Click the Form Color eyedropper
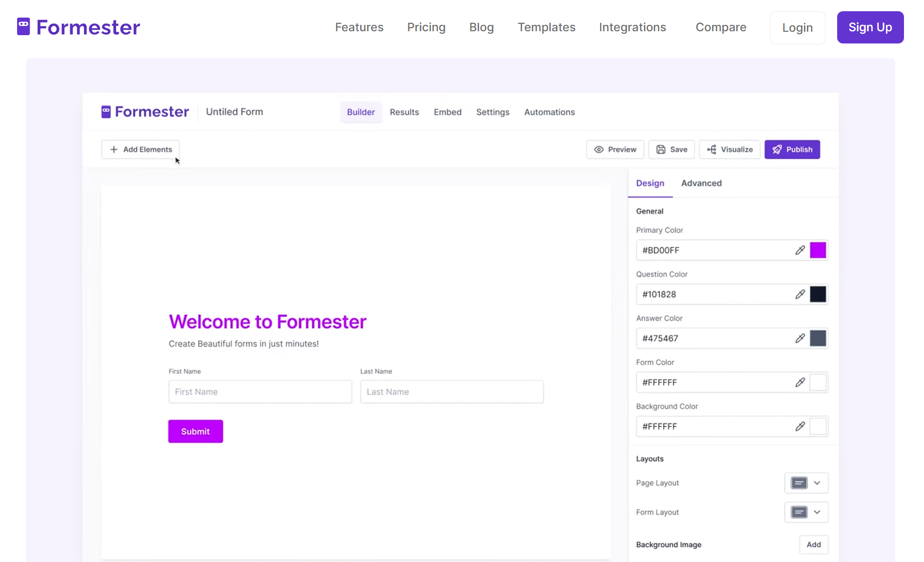The width and height of the screenshot is (924, 562). pos(800,382)
